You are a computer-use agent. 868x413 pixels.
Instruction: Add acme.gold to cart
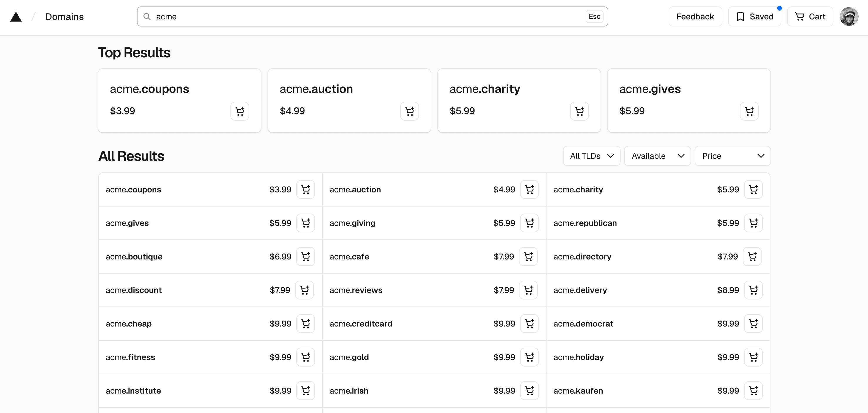click(x=529, y=357)
